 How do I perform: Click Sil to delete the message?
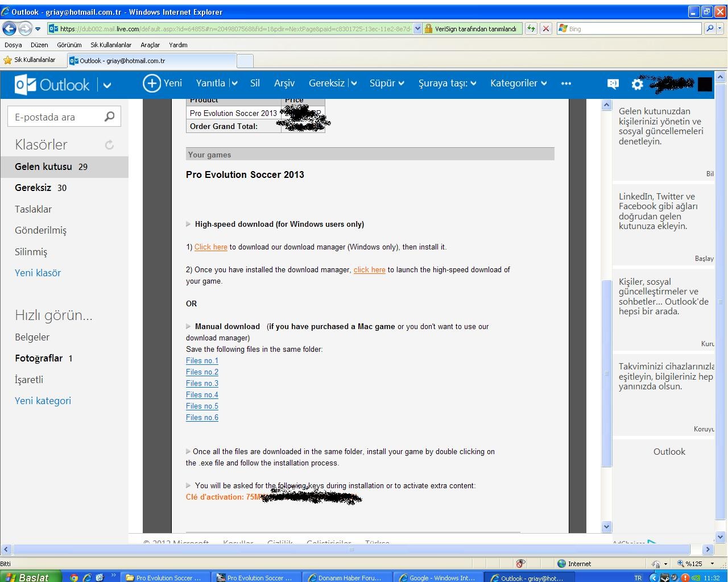(x=255, y=83)
